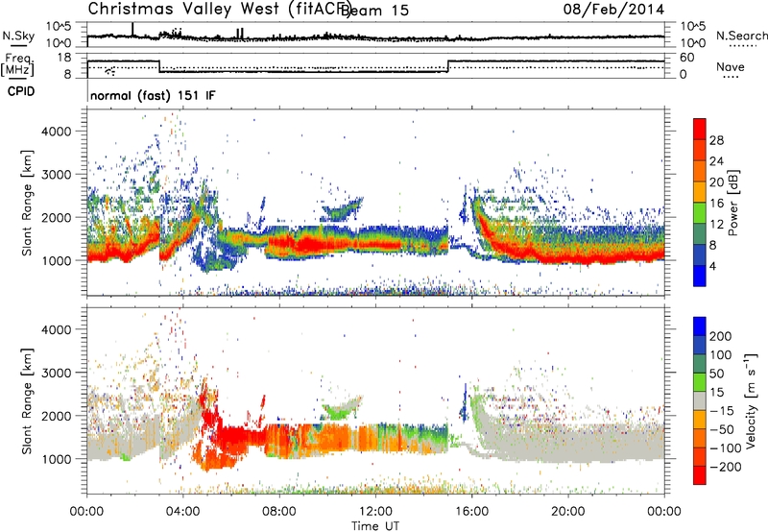This screenshot has height=532, width=768.
Task: Click the '12:00' time axis label
Action: pos(375,512)
